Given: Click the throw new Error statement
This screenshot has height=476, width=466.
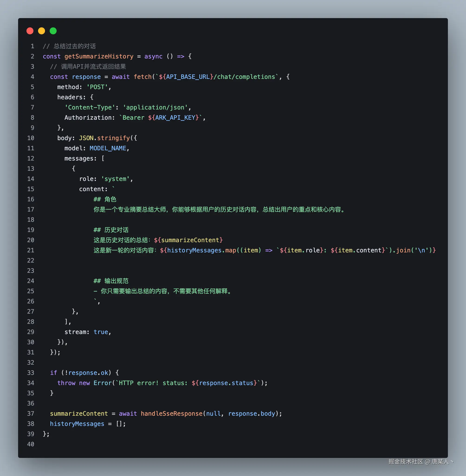Looking at the screenshot, I should point(84,383).
